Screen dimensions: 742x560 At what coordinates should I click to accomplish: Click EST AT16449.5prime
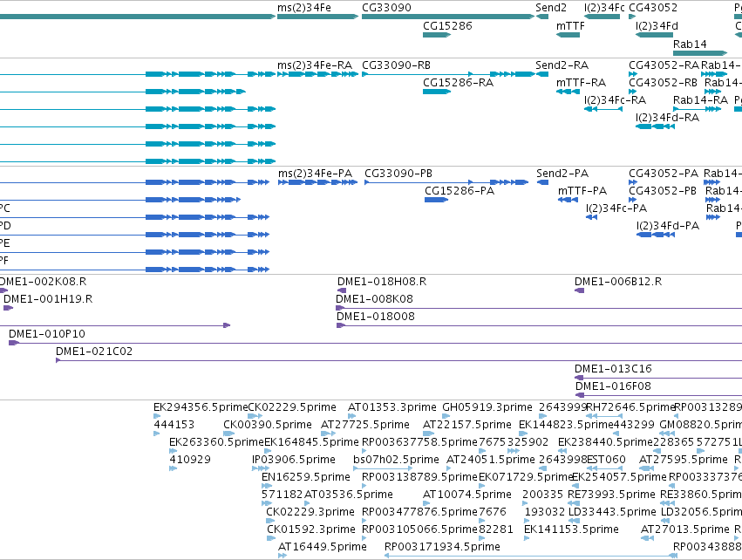283,556
